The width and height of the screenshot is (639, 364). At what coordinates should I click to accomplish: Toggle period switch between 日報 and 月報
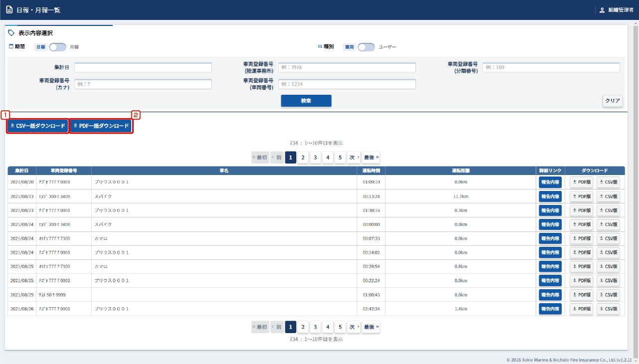[57, 47]
